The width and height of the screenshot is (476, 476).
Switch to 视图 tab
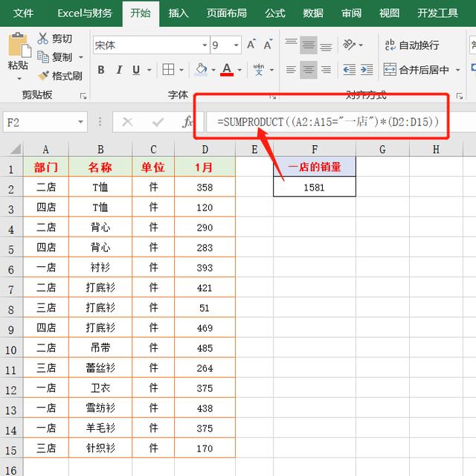pos(389,13)
